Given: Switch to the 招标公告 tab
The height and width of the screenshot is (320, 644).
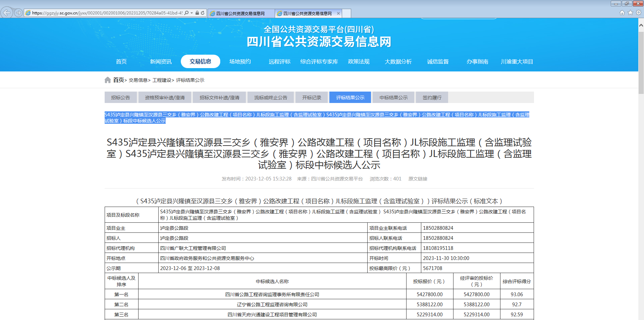Looking at the screenshot, I should 120,97.
